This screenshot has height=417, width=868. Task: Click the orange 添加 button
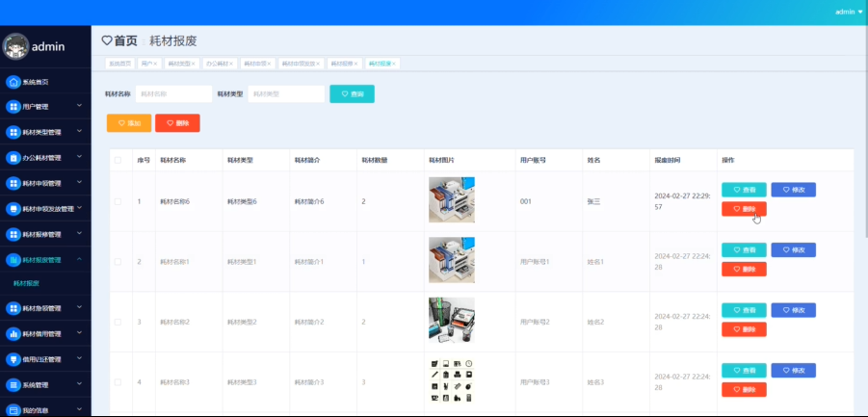point(129,122)
